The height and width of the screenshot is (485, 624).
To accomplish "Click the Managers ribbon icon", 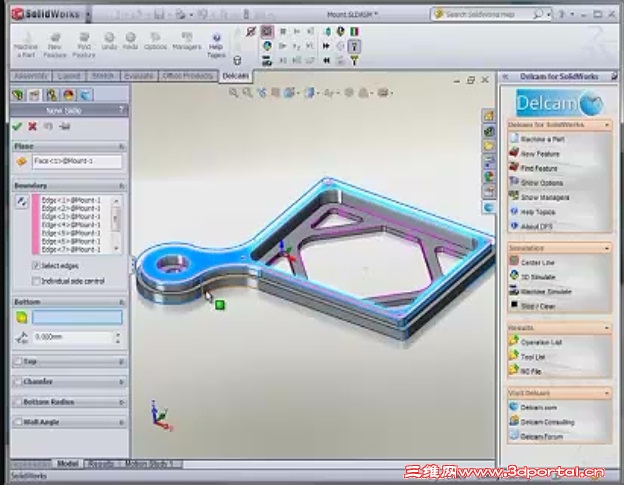I will pos(187,41).
